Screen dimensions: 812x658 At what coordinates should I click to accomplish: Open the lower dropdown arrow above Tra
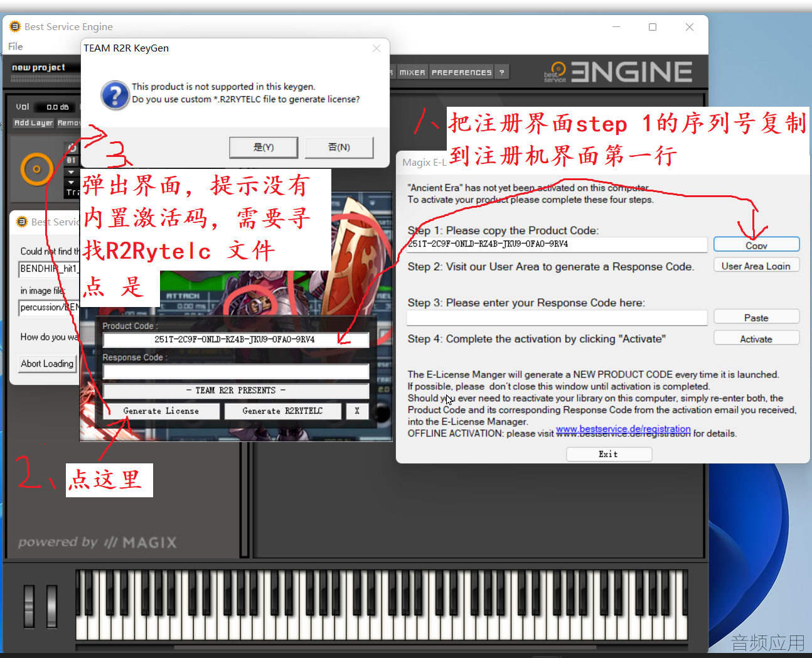[72, 182]
